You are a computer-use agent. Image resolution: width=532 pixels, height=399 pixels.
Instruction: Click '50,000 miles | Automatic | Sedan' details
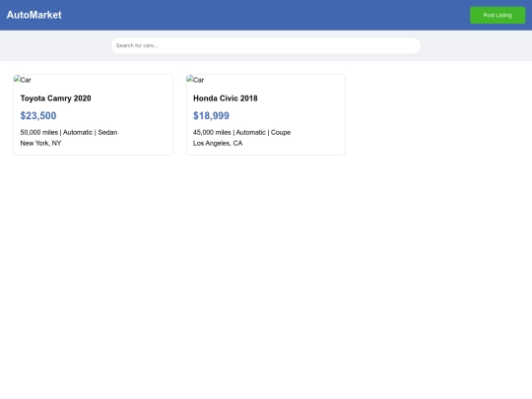[69, 132]
